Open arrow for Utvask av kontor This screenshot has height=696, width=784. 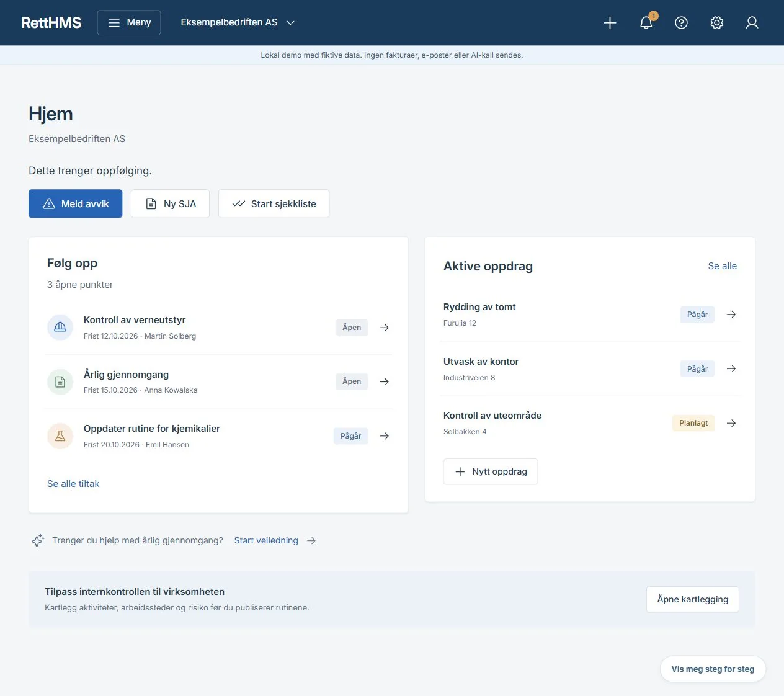(x=731, y=368)
